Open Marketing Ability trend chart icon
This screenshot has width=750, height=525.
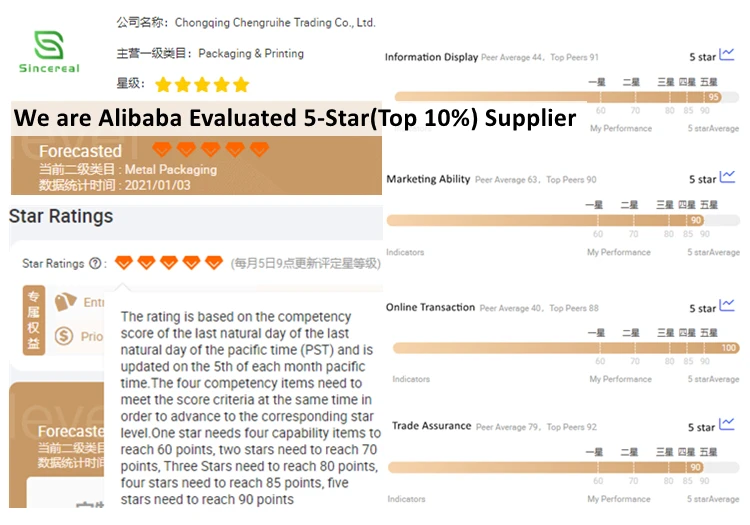tap(727, 178)
